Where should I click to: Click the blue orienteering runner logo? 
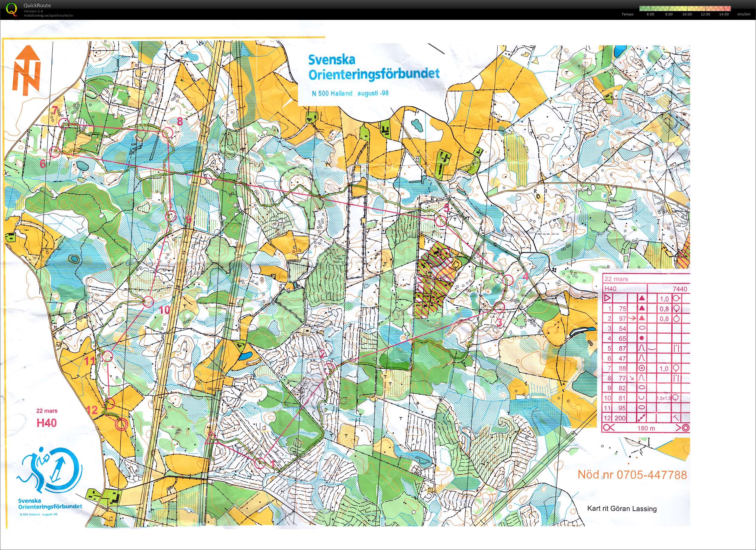click(50, 470)
